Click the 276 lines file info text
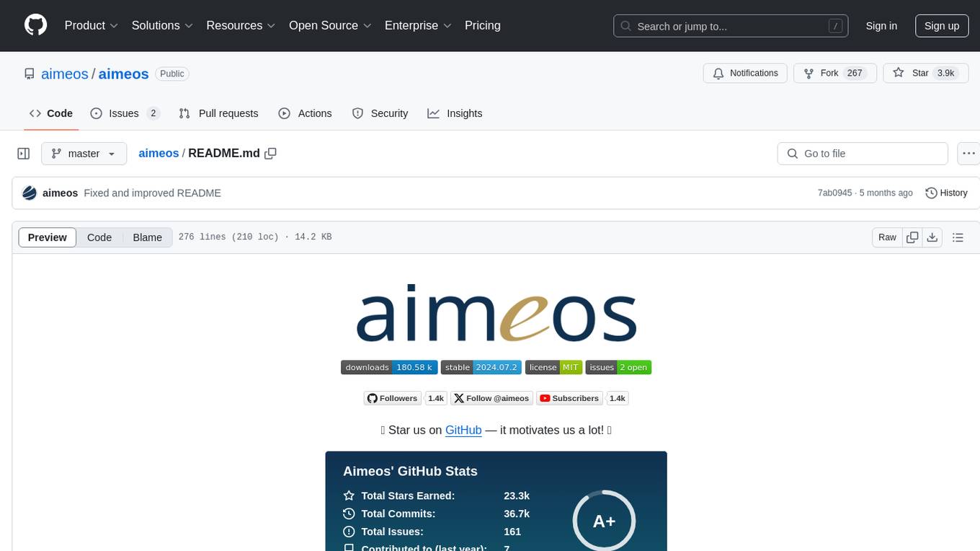980x551 pixels. 255,237
